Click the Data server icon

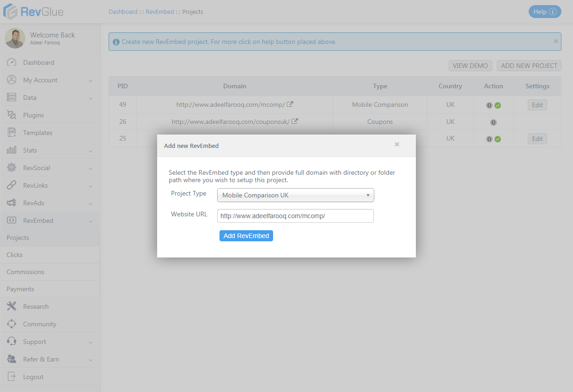(x=12, y=98)
